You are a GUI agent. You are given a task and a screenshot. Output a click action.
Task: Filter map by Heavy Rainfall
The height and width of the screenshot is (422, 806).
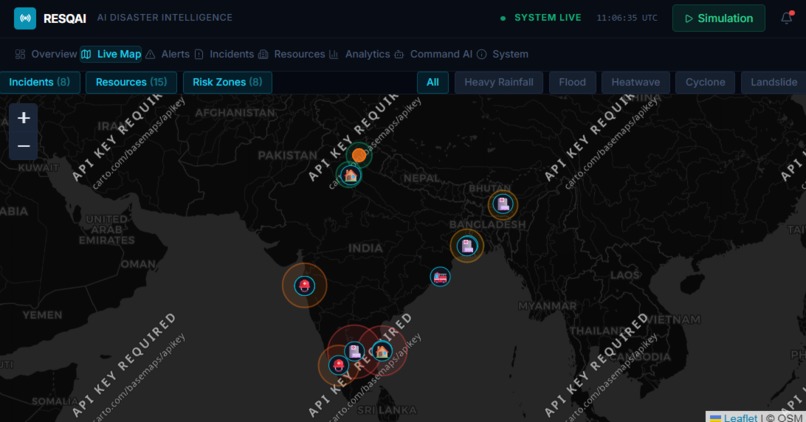coord(499,82)
